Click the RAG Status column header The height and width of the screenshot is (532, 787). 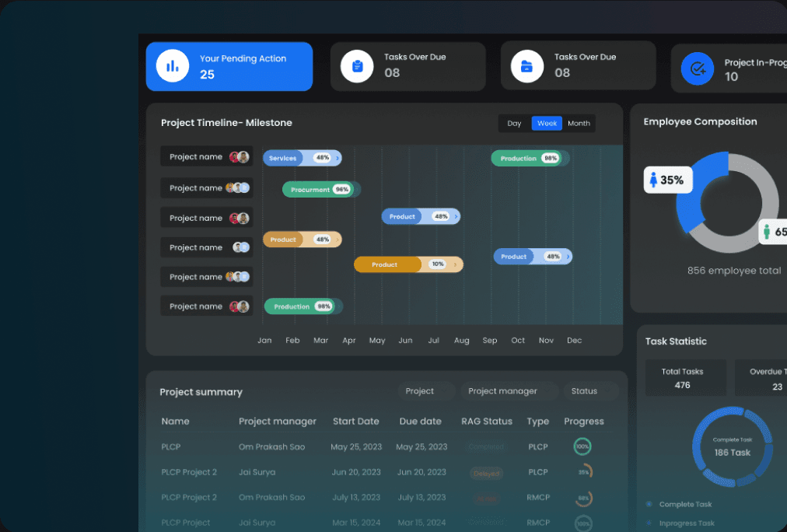(486, 422)
